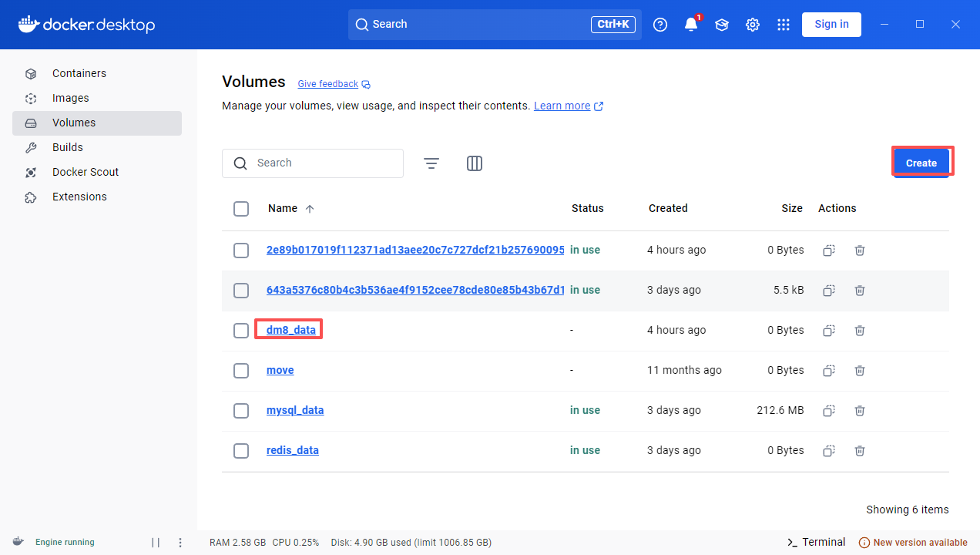Click the Created column header
Viewport: 980px width, 555px height.
(668, 208)
